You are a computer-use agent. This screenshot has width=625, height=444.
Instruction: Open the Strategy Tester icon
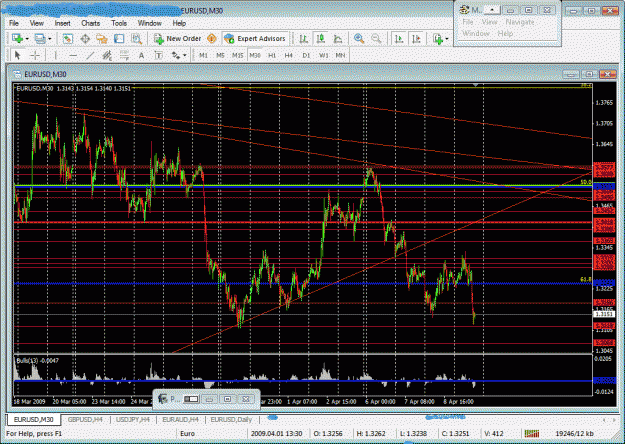click(136, 39)
